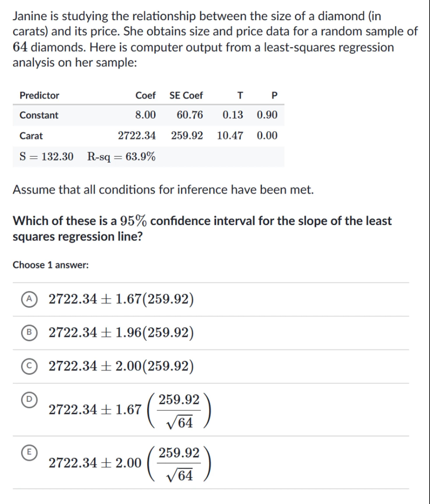The width and height of the screenshot is (430, 504).
Task: Click the "S = 132.30" statistic
Action: coord(46,156)
